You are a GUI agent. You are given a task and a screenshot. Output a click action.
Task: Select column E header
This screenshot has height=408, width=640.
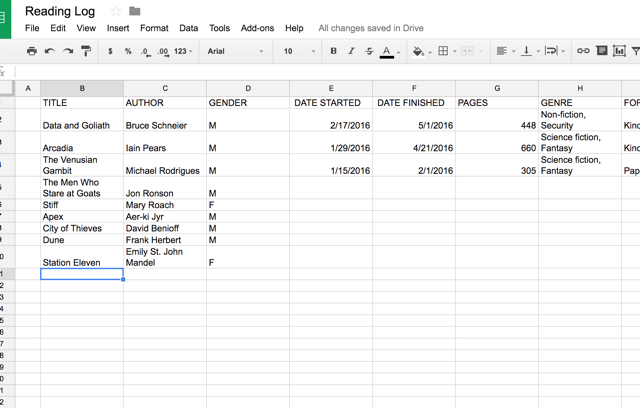point(331,89)
